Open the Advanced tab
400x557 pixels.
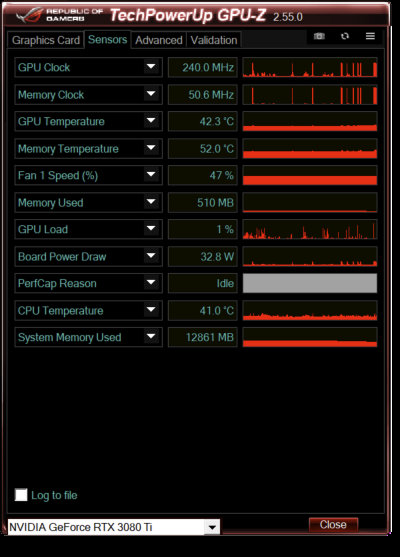click(x=158, y=40)
